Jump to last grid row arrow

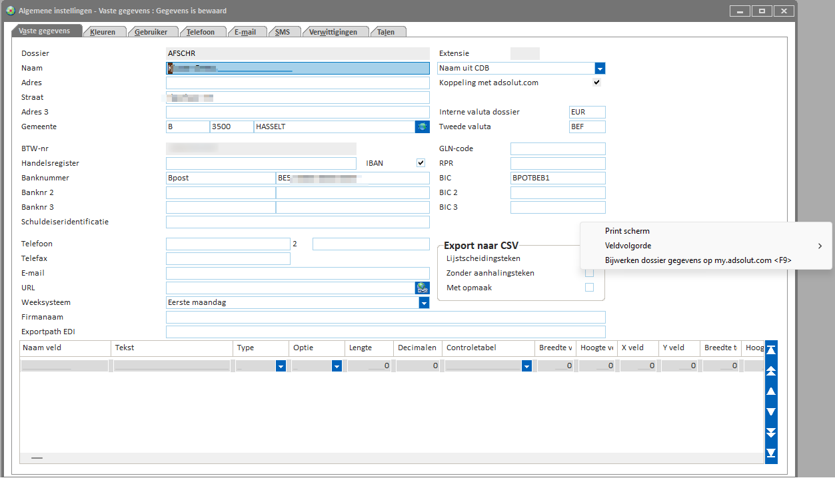coord(771,453)
